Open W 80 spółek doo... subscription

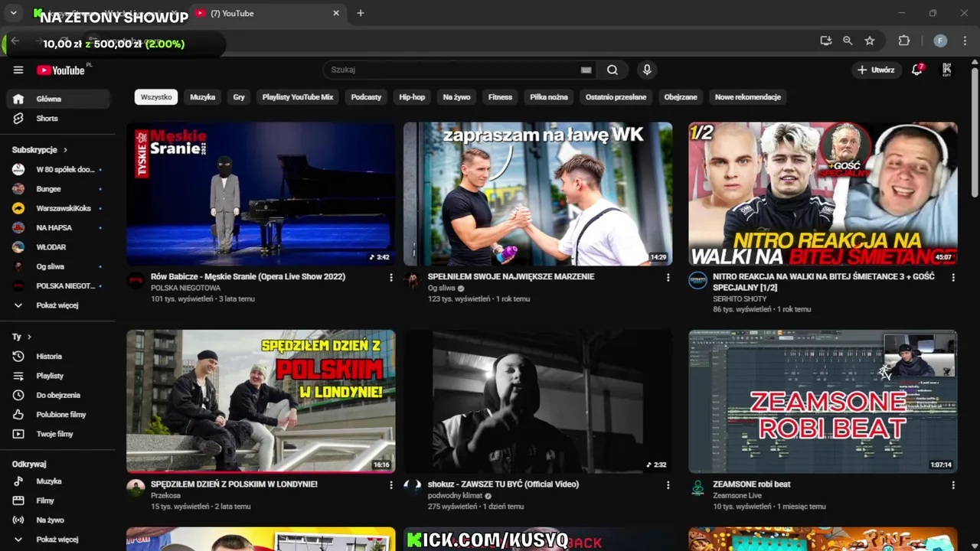click(x=60, y=169)
